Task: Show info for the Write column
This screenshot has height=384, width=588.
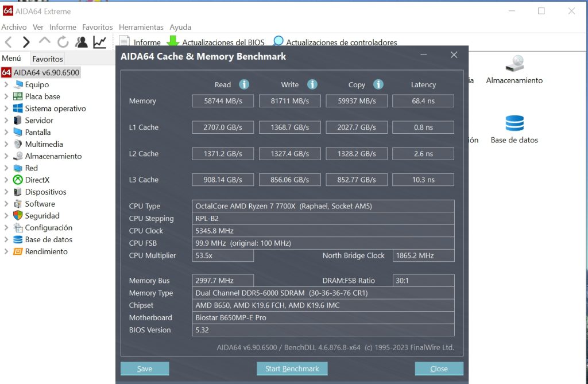Action: click(312, 84)
